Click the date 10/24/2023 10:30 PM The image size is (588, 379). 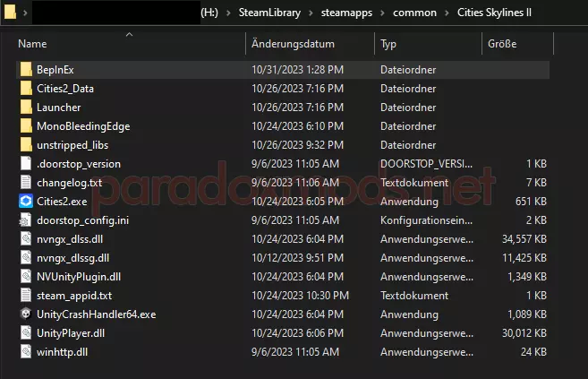[x=300, y=296]
